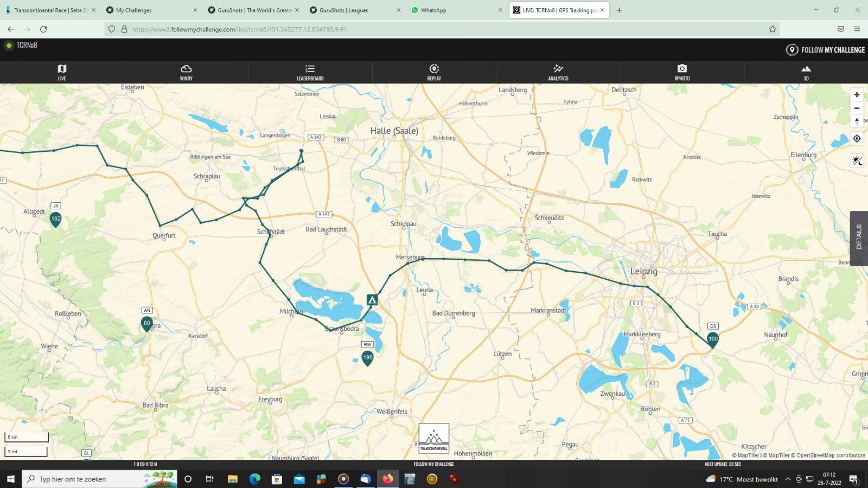Open the Replay mode
868x488 pixels.
point(434,72)
